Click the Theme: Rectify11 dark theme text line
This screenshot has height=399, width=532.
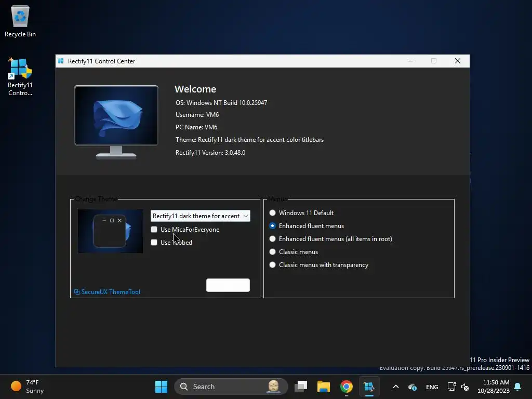tap(250, 140)
